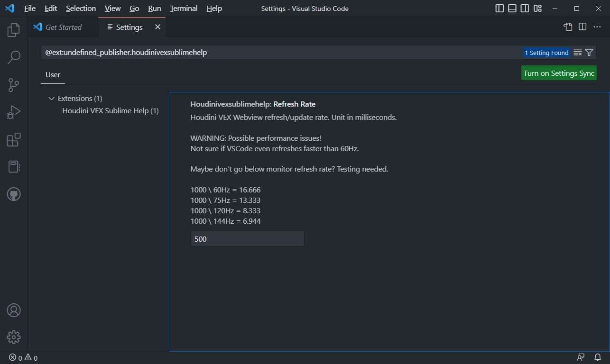Click the 'WARNING: Possible performance issues!' text
Viewport: 610px width, 364px height.
click(256, 138)
